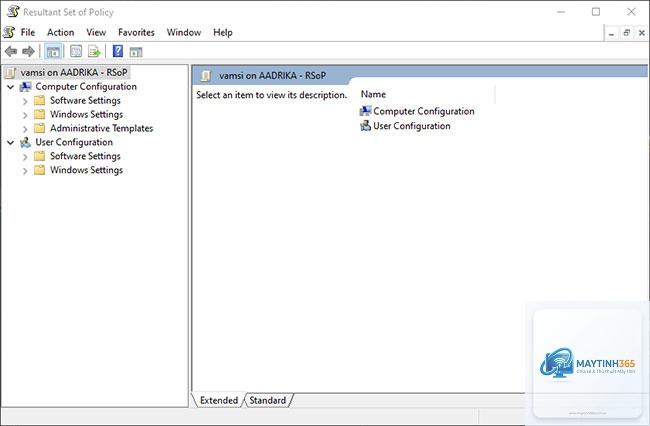650x426 pixels.
Task: Click folder icon of Computer Configuration's Windows Settings
Action: (39, 114)
